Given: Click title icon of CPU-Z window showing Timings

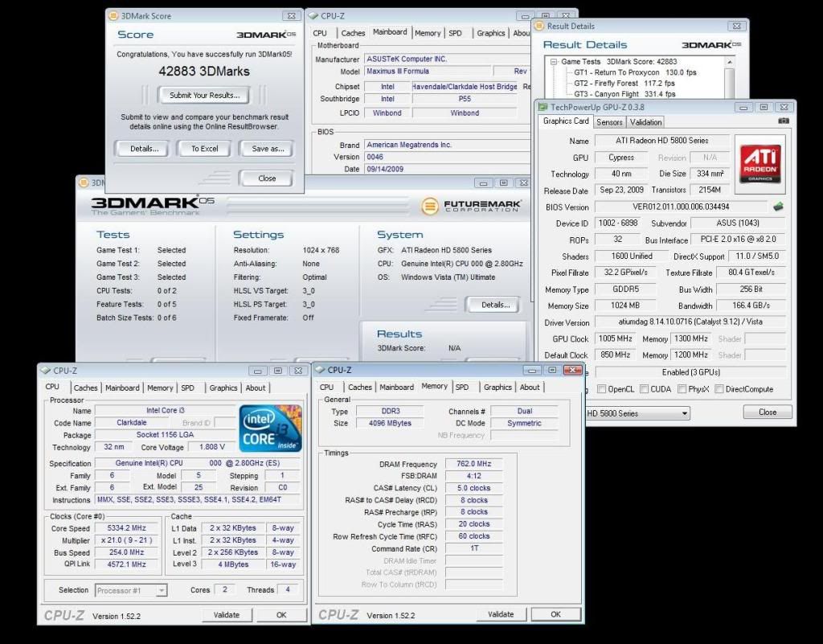Looking at the screenshot, I should [320, 370].
